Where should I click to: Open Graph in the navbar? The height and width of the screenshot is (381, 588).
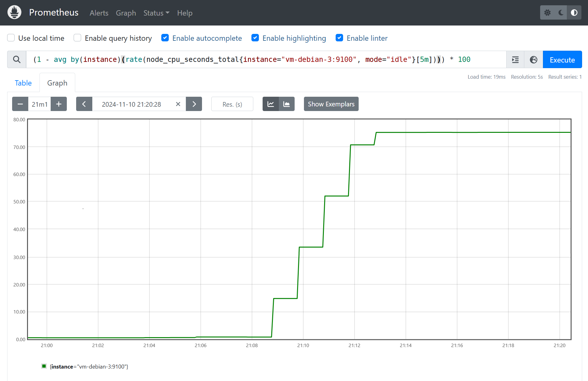coord(126,13)
